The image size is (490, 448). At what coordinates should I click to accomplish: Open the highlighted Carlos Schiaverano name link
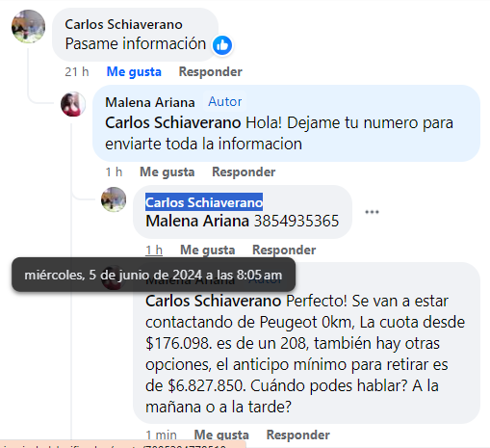204,202
